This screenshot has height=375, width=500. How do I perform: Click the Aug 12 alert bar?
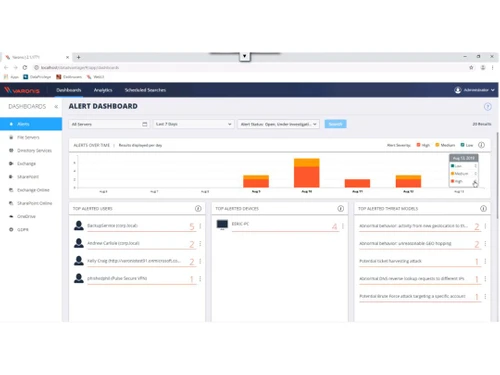pos(408,181)
